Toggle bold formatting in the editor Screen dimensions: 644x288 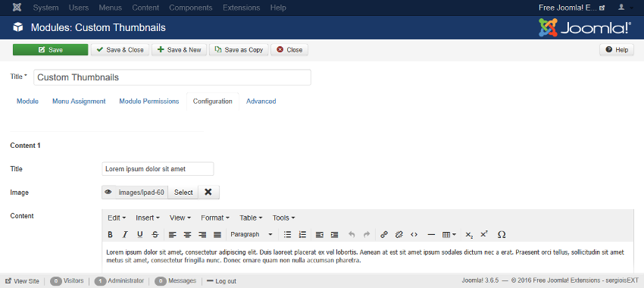110,235
